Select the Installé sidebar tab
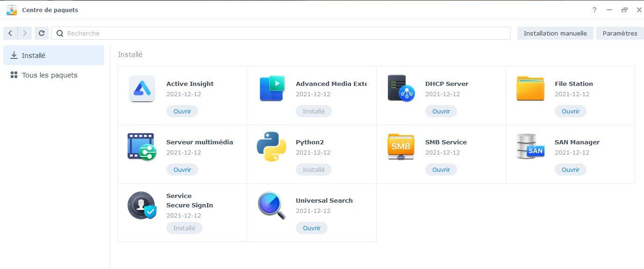The image size is (644, 269). click(x=54, y=55)
